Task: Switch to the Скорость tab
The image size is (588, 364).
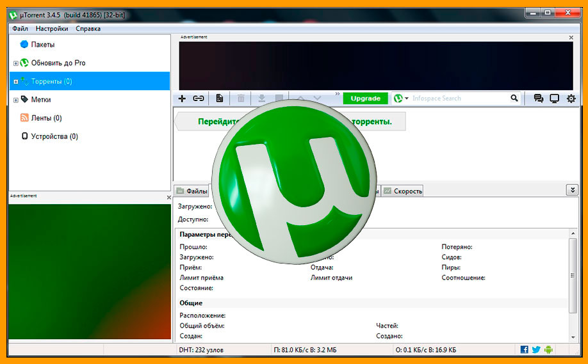Action: [402, 191]
